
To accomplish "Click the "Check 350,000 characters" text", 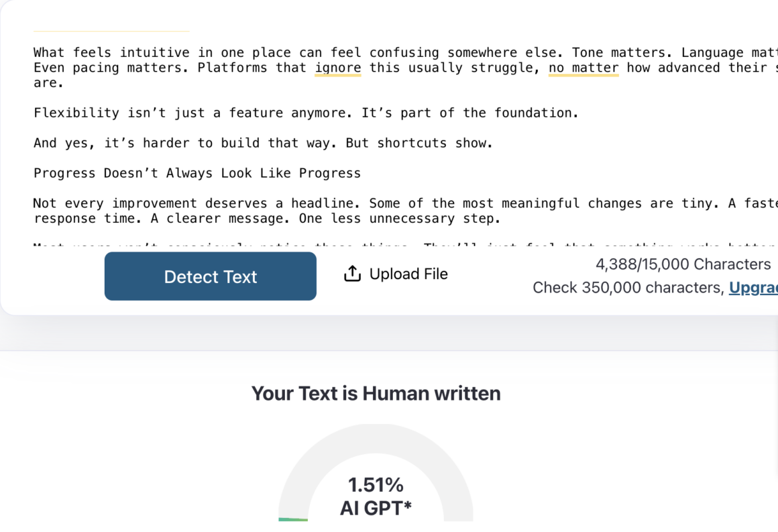I will click(x=628, y=288).
